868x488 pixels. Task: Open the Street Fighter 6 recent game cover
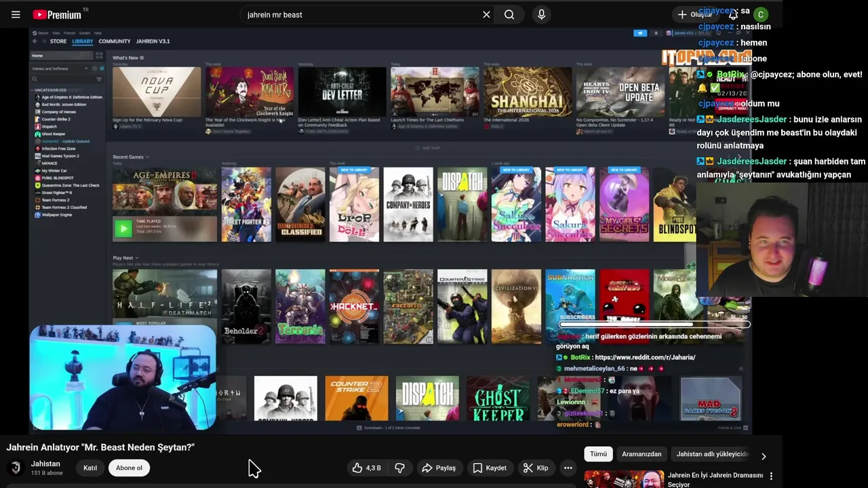point(246,205)
